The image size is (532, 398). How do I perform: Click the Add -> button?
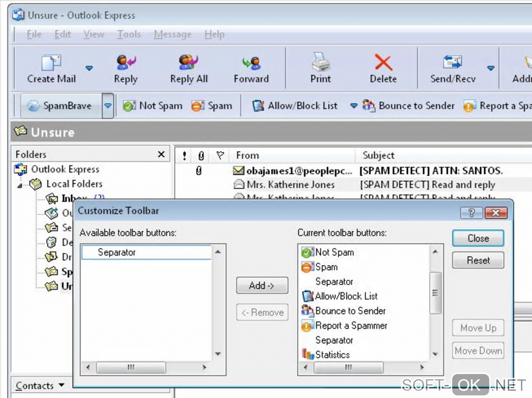(x=262, y=285)
